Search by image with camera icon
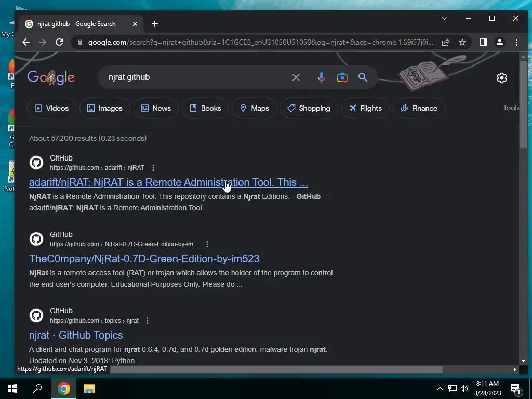The height and width of the screenshot is (399, 532). pyautogui.click(x=342, y=77)
